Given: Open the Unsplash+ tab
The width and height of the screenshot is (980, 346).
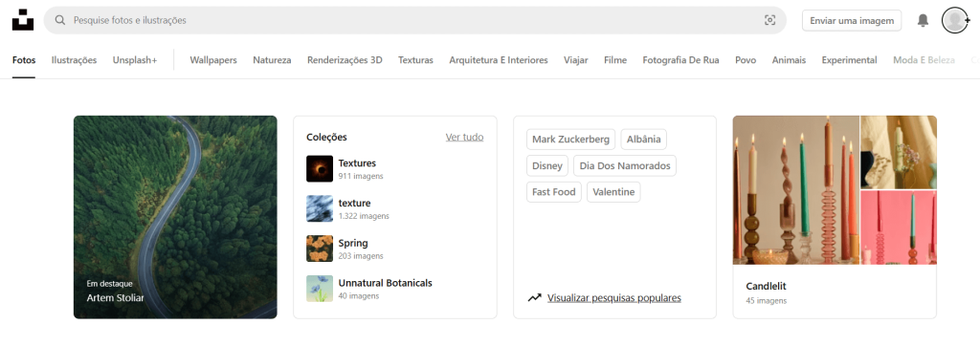Looking at the screenshot, I should (135, 60).
